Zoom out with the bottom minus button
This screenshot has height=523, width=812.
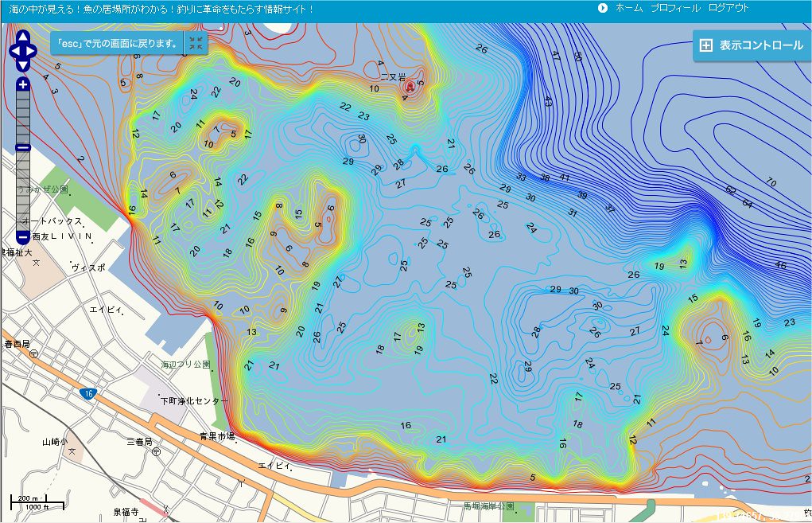[23, 238]
